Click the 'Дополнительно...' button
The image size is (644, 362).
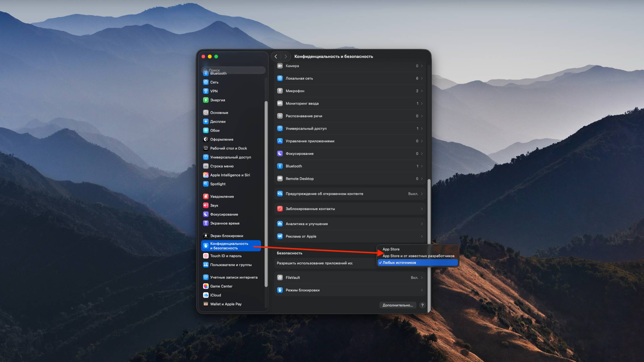[397, 305]
